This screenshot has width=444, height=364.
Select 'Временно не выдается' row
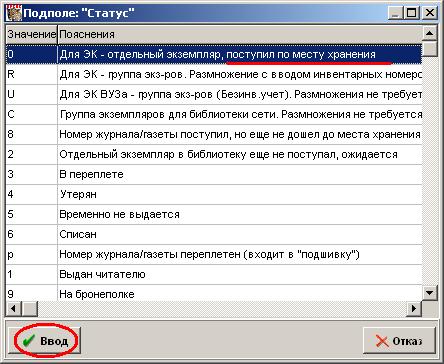pos(214,214)
